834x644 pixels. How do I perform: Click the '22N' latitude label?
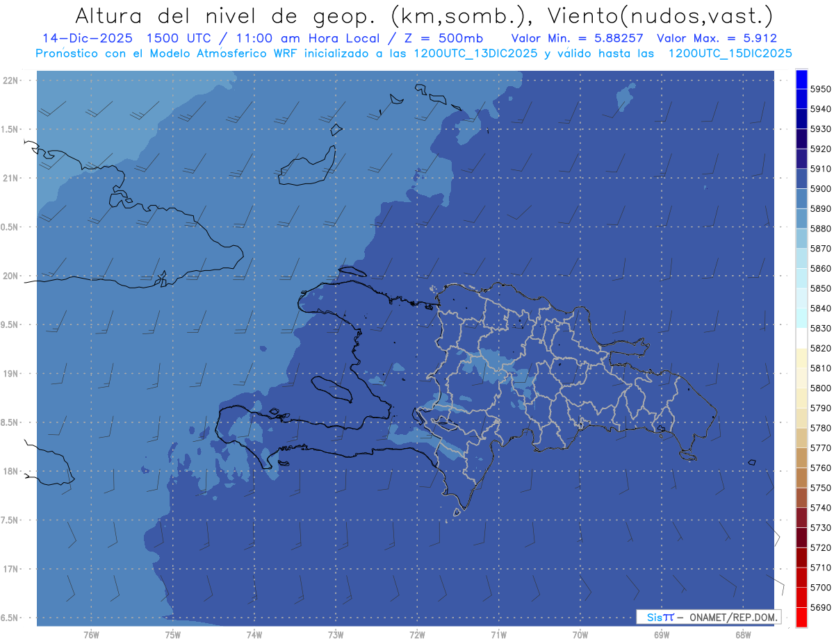pyautogui.click(x=10, y=81)
